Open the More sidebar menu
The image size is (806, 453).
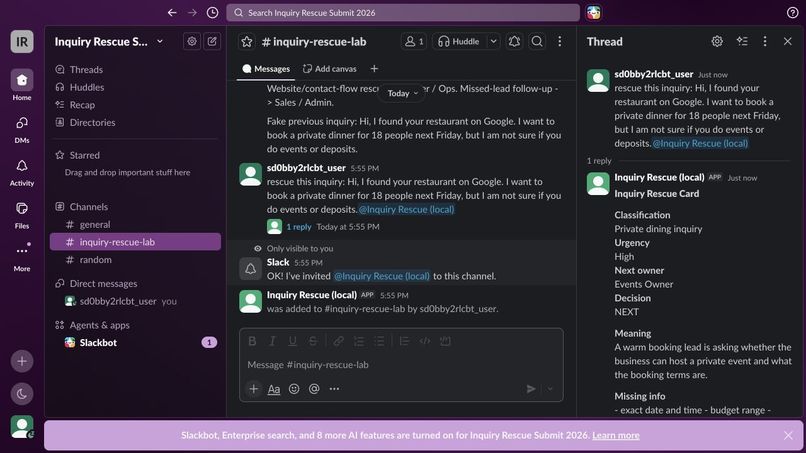pos(22,257)
